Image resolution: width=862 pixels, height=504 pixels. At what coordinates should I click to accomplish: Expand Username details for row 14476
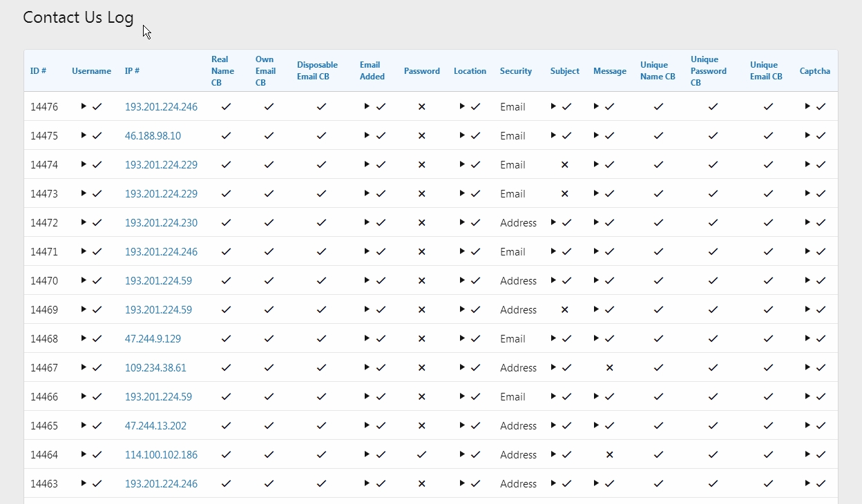84,106
